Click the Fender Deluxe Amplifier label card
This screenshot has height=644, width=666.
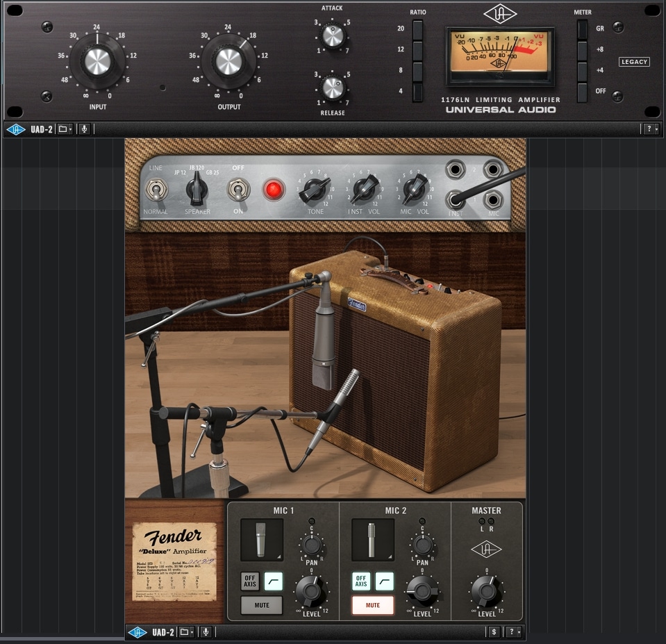[175, 561]
